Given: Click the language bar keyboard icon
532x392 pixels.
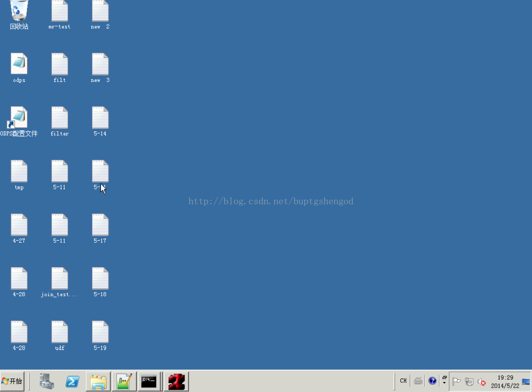Looking at the screenshot, I should point(418,381).
